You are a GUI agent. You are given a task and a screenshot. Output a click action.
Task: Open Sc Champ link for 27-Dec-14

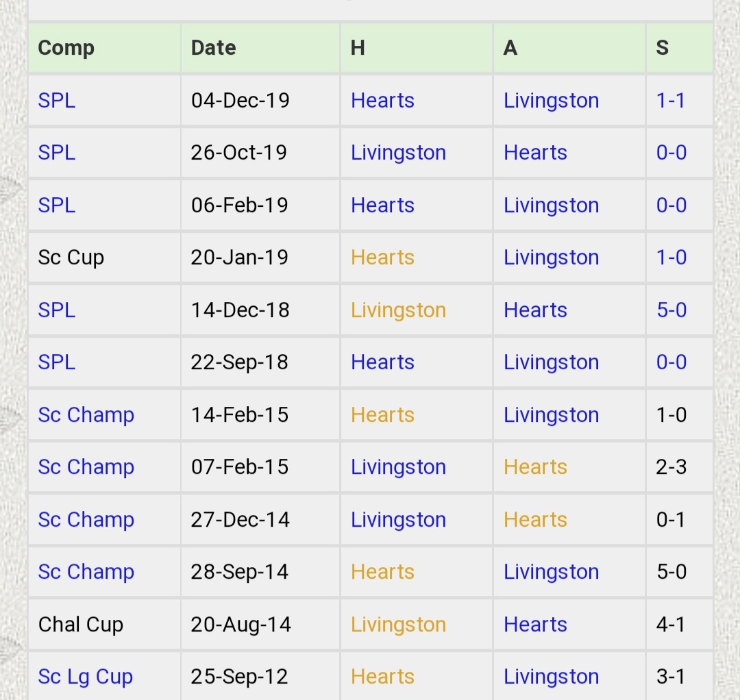click(x=86, y=520)
